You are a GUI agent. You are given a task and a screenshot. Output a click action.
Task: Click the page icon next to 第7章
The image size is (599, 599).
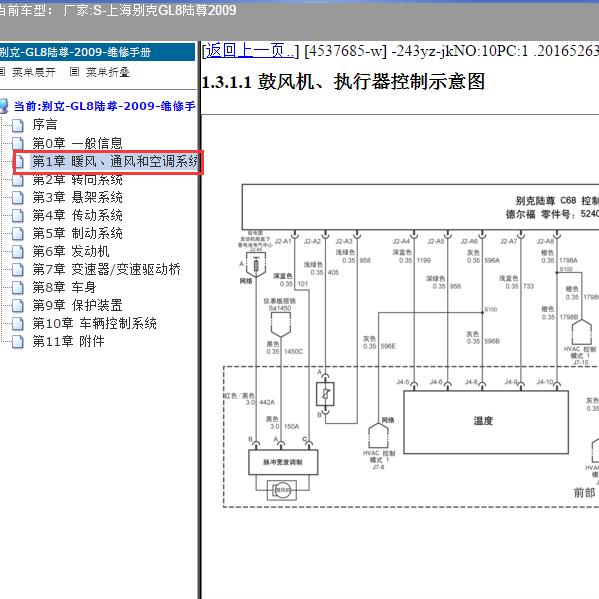coord(18,269)
